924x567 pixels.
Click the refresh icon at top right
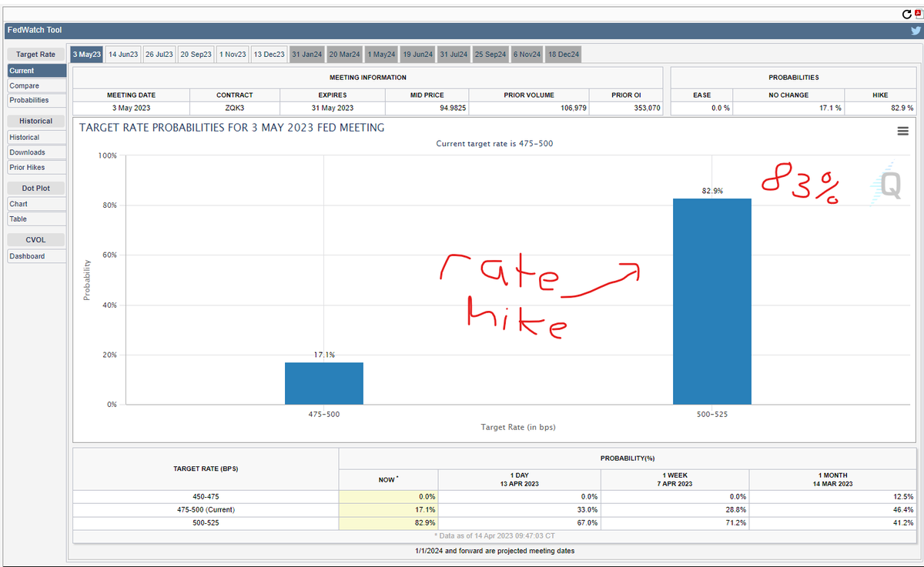point(906,15)
